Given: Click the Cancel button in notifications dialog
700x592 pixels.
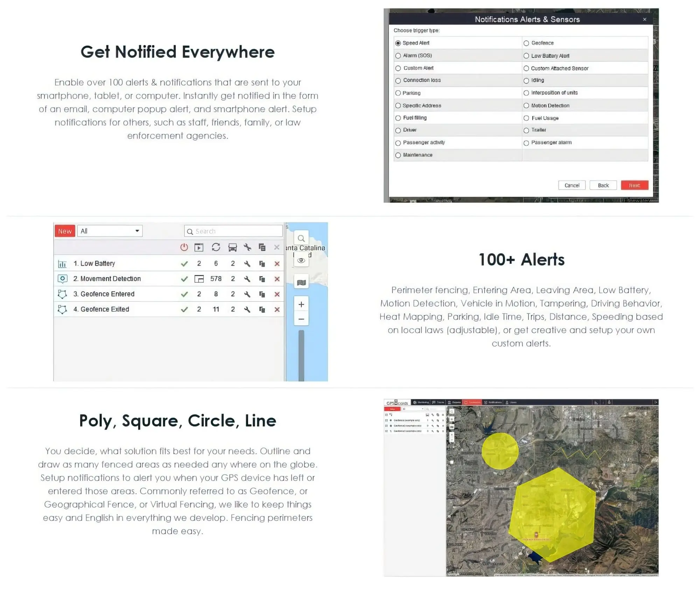Looking at the screenshot, I should coord(572,185).
